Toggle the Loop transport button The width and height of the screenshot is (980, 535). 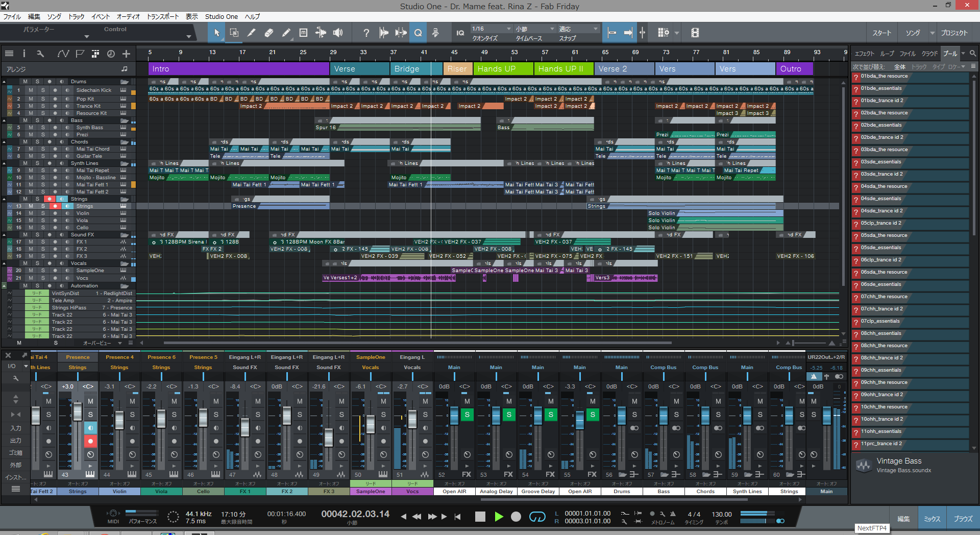(537, 517)
